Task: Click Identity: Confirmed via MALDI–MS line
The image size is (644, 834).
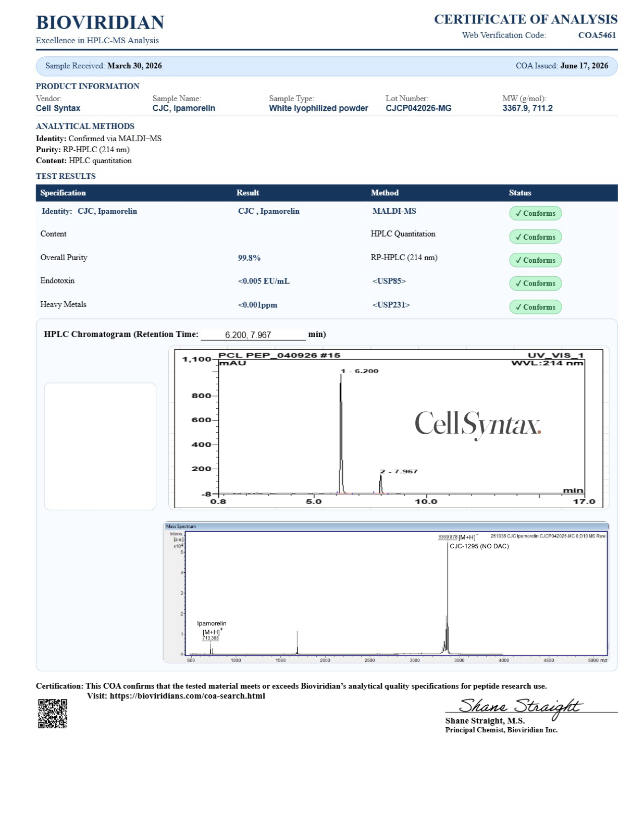Action: tap(98, 139)
